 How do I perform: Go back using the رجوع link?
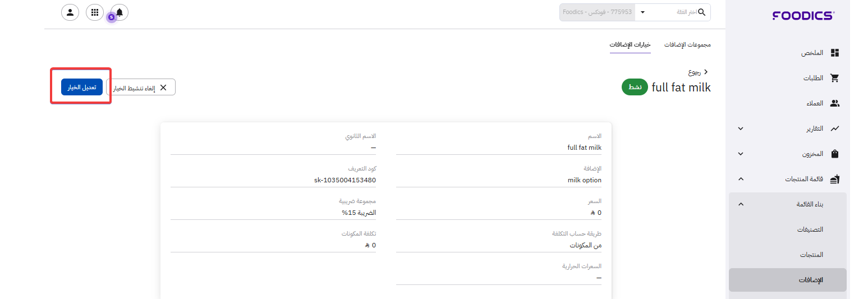[x=699, y=72]
